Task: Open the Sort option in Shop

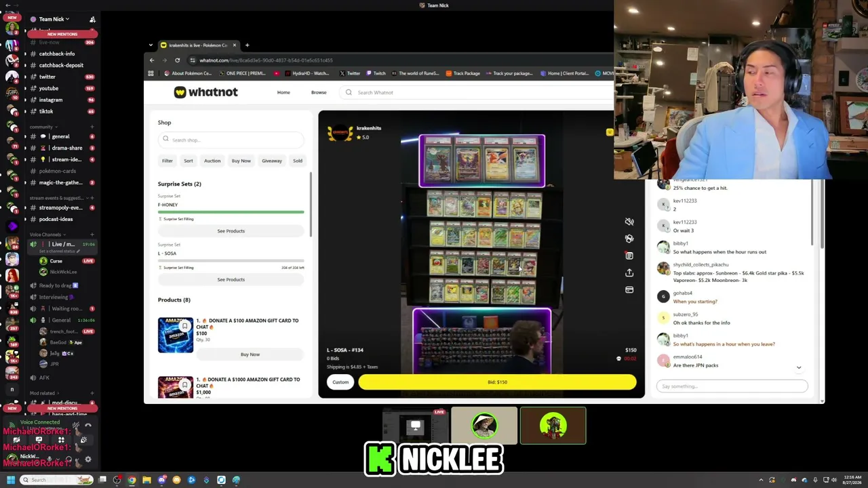Action: point(189,161)
